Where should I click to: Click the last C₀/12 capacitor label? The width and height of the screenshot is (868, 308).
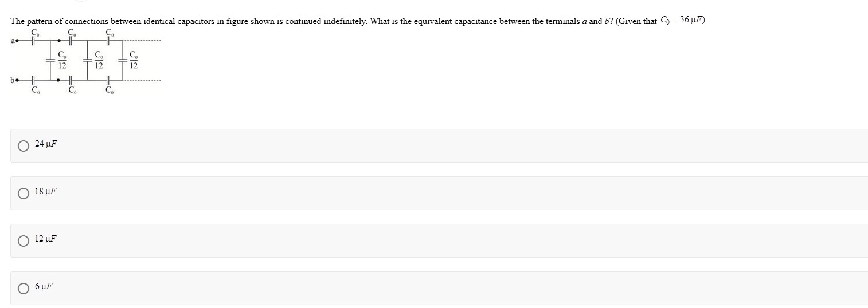[133, 60]
